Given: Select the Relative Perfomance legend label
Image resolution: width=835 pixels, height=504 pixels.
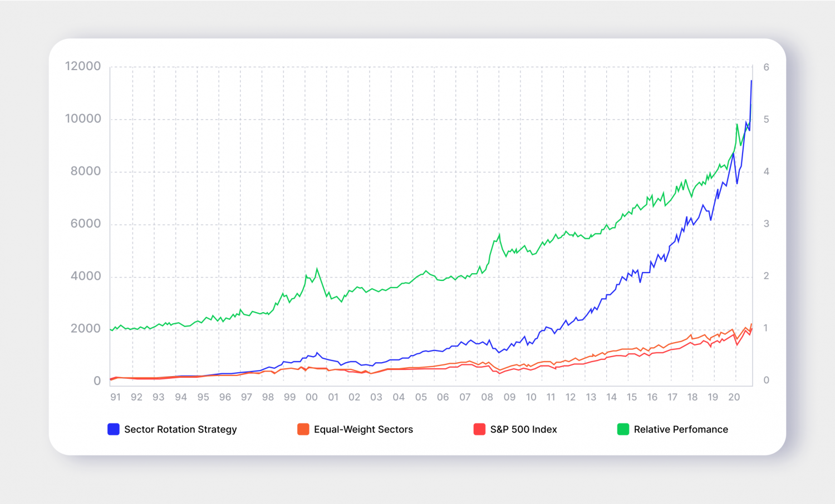Looking at the screenshot, I should pyautogui.click(x=681, y=429).
